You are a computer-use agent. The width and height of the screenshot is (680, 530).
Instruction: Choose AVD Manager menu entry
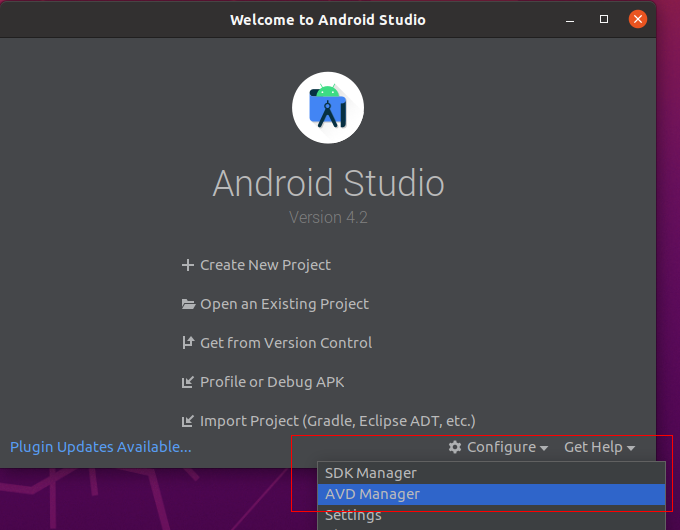pyautogui.click(x=372, y=494)
